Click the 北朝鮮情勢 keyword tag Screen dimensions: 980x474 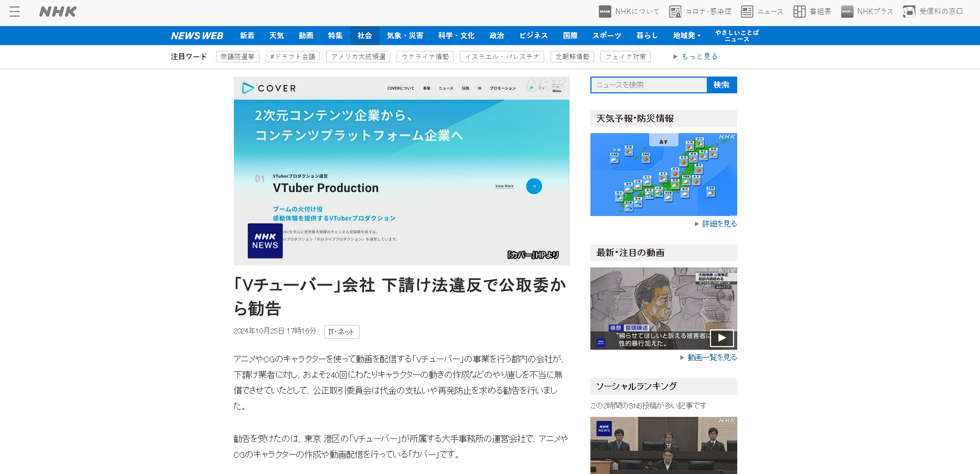click(x=572, y=57)
